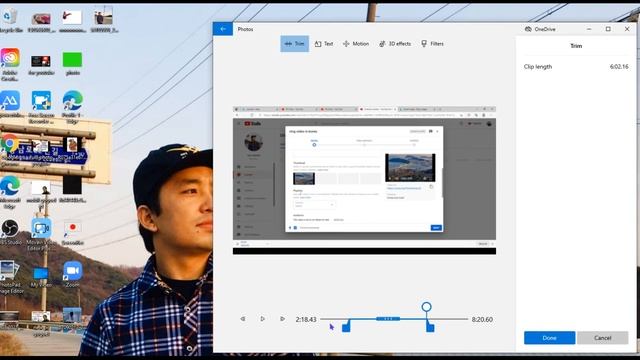
Task: Click the Trim panel heading
Action: pyautogui.click(x=576, y=46)
